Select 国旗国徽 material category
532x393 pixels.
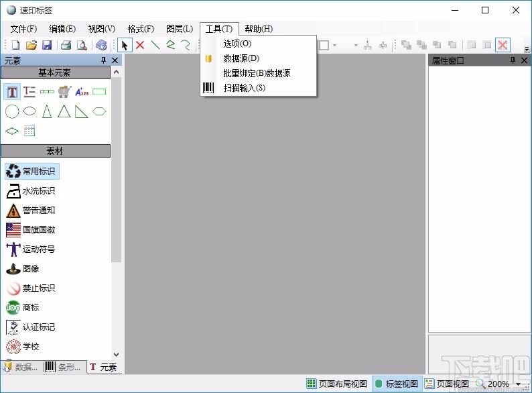coord(31,229)
